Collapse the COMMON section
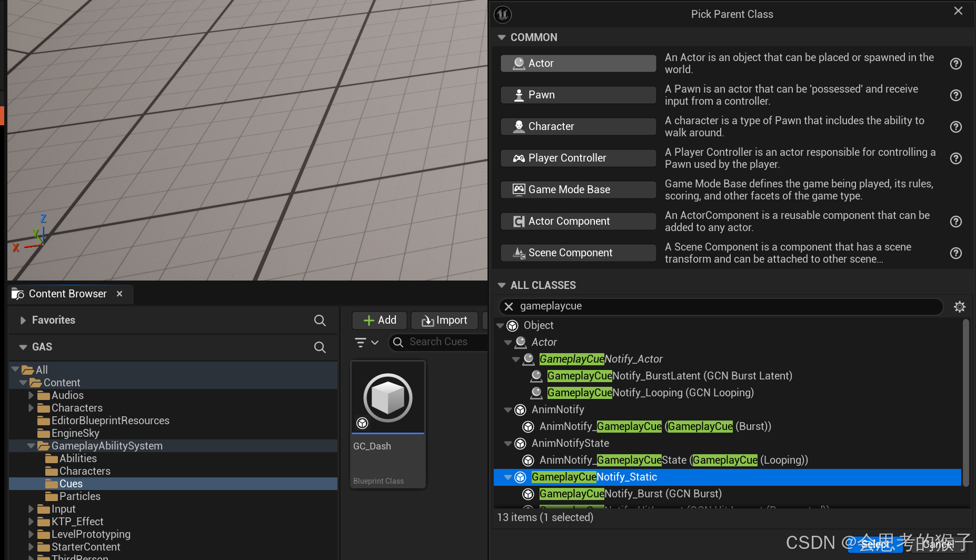Screen dimensions: 976x560 [x=502, y=37]
